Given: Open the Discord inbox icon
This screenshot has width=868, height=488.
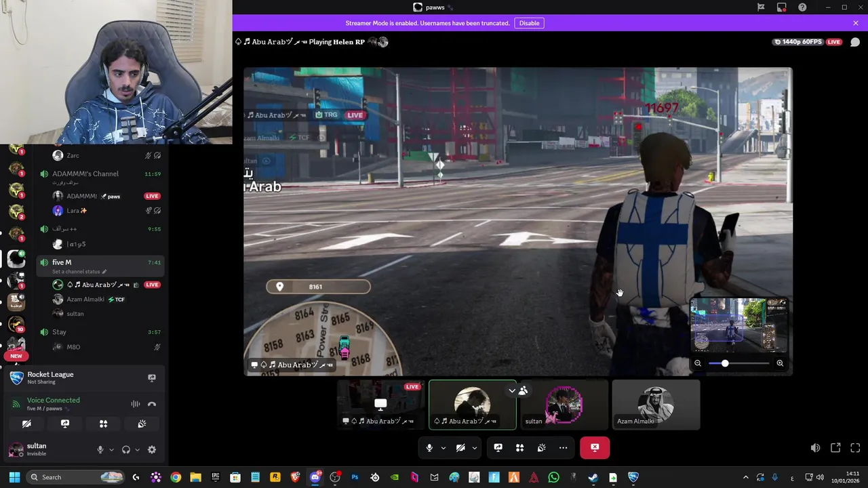Looking at the screenshot, I should coord(782,7).
